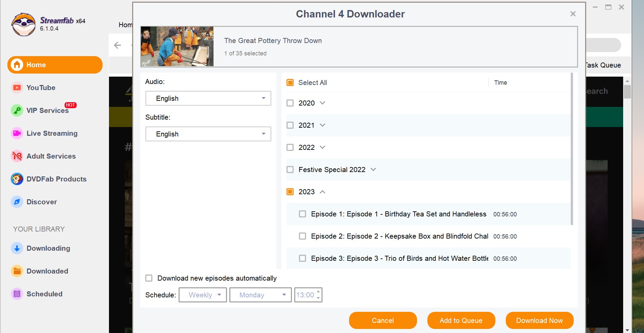Toggle the 2023 series checkbox

(290, 192)
